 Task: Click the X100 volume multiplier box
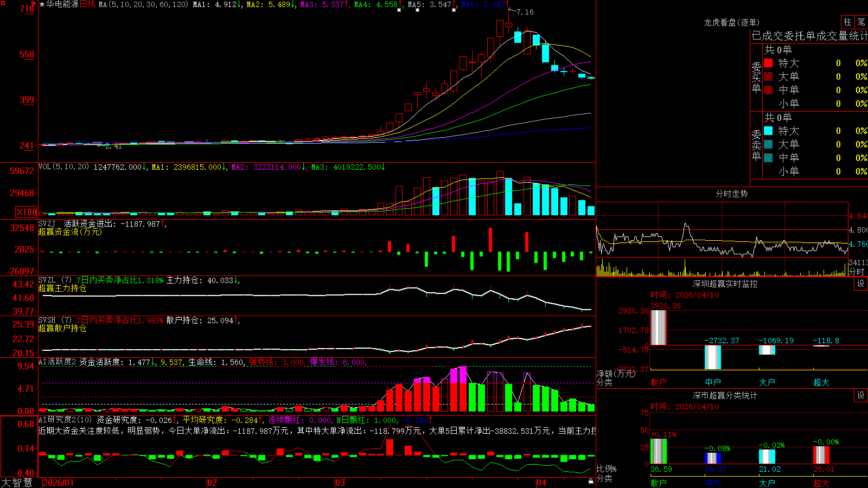[27, 213]
